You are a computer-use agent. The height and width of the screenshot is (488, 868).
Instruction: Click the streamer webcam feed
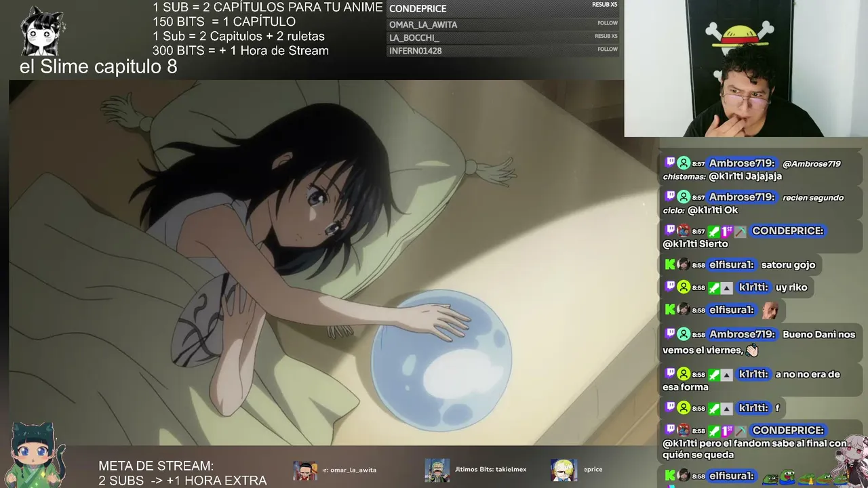[x=746, y=68]
